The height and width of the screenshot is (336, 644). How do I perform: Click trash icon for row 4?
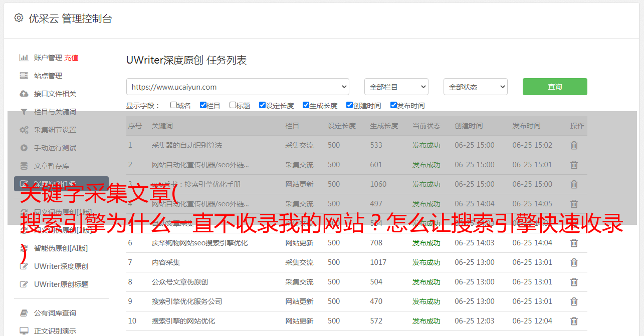pyautogui.click(x=574, y=204)
